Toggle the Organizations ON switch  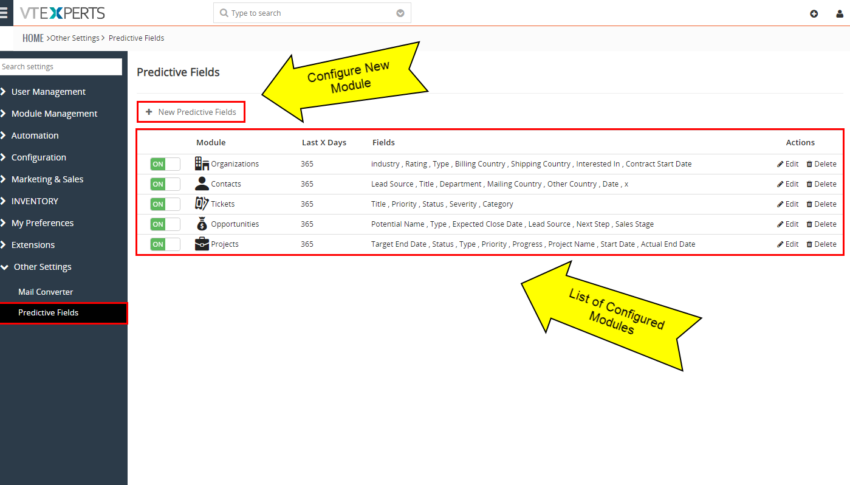(165, 164)
